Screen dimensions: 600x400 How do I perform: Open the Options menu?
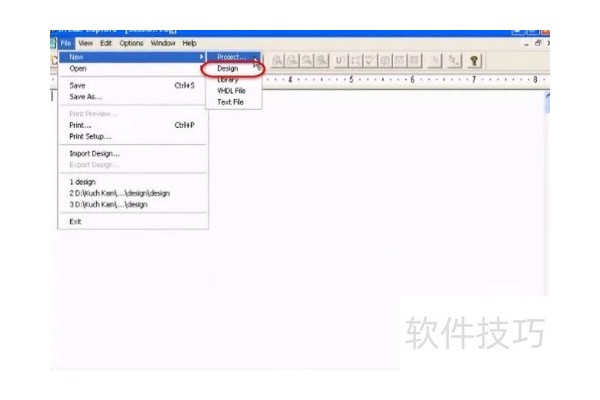131,43
